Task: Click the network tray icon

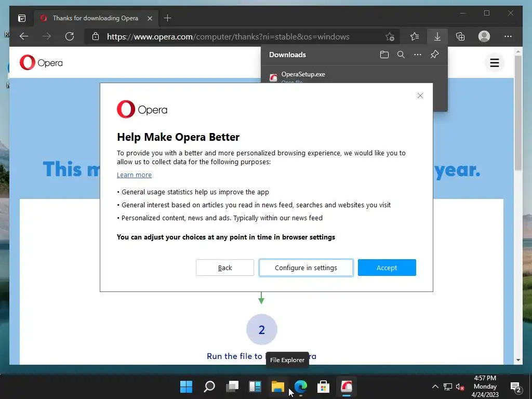Action: tap(448, 387)
